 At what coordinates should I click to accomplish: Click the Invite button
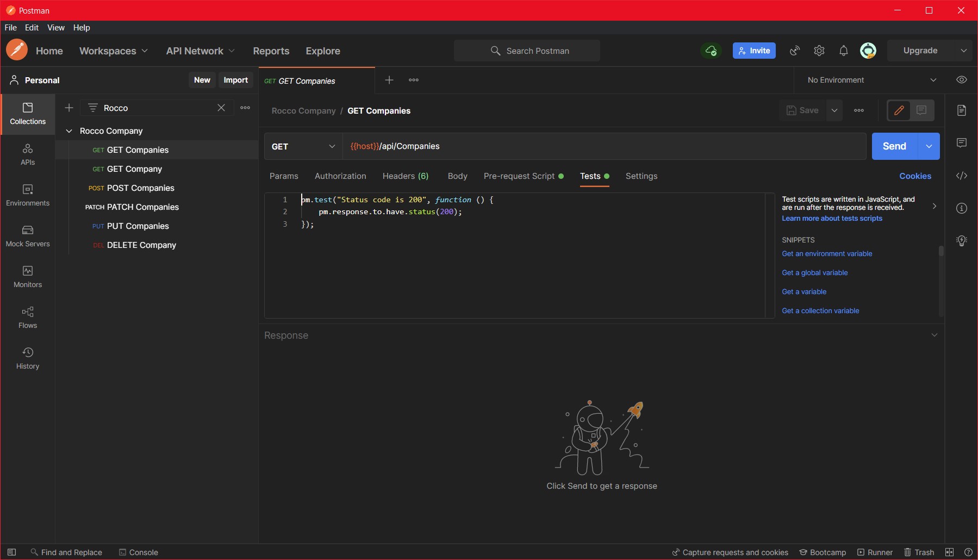[754, 51]
